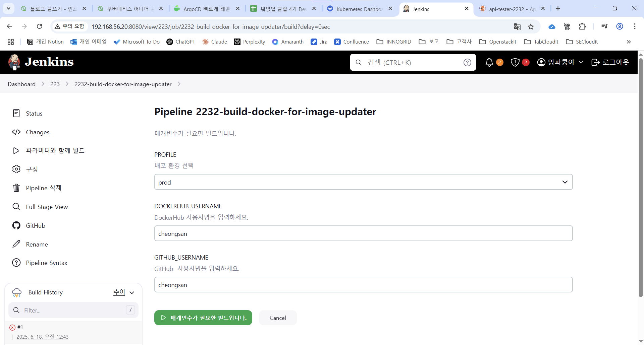
Task: Click the search help question mark icon
Action: [x=467, y=62]
